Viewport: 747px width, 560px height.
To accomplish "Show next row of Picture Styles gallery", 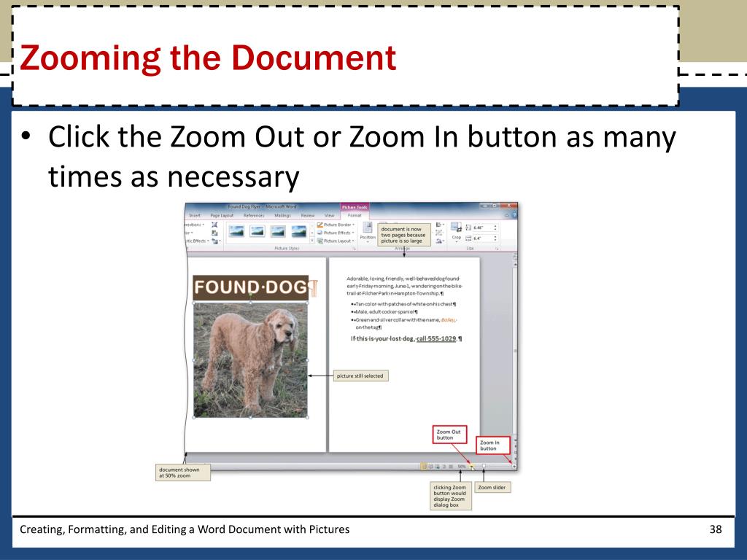I will (312, 233).
